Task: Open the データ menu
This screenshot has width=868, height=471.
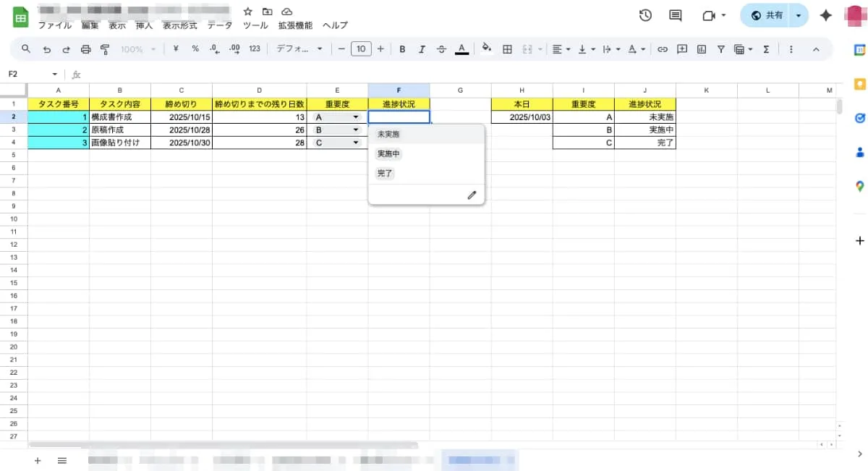Action: 220,25
